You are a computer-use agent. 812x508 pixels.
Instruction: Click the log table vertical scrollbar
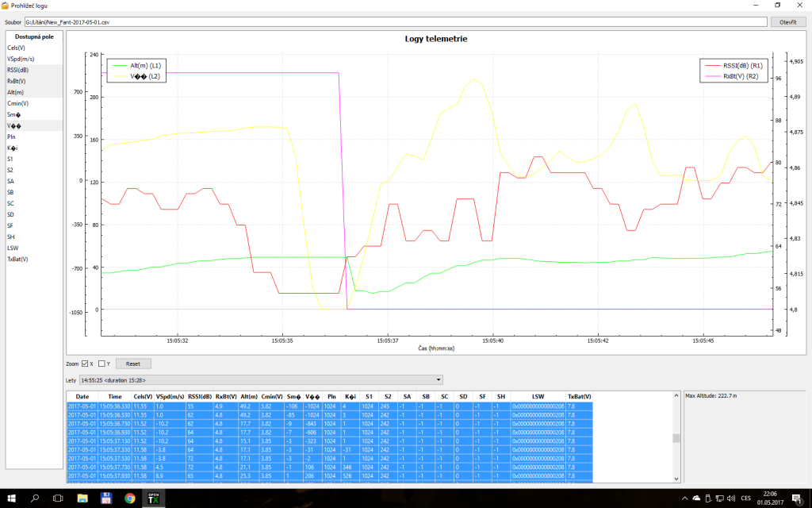click(676, 438)
